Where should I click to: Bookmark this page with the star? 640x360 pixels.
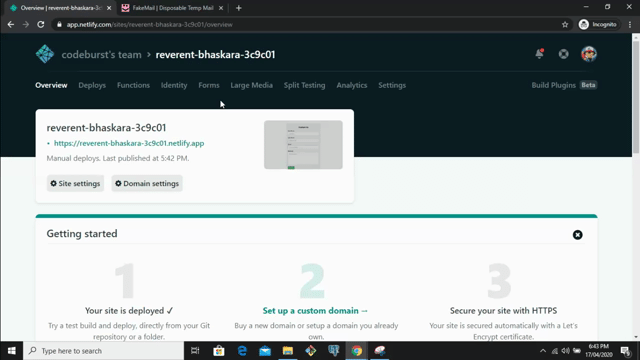(565, 24)
